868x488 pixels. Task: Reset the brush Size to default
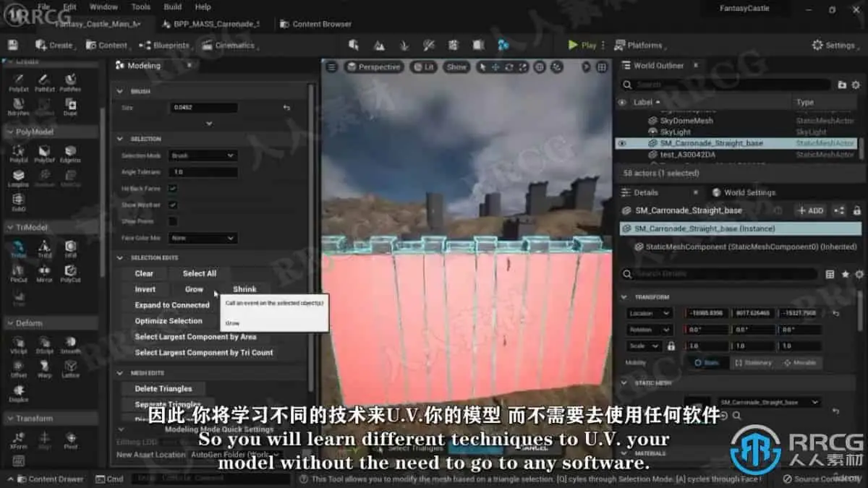(x=286, y=108)
